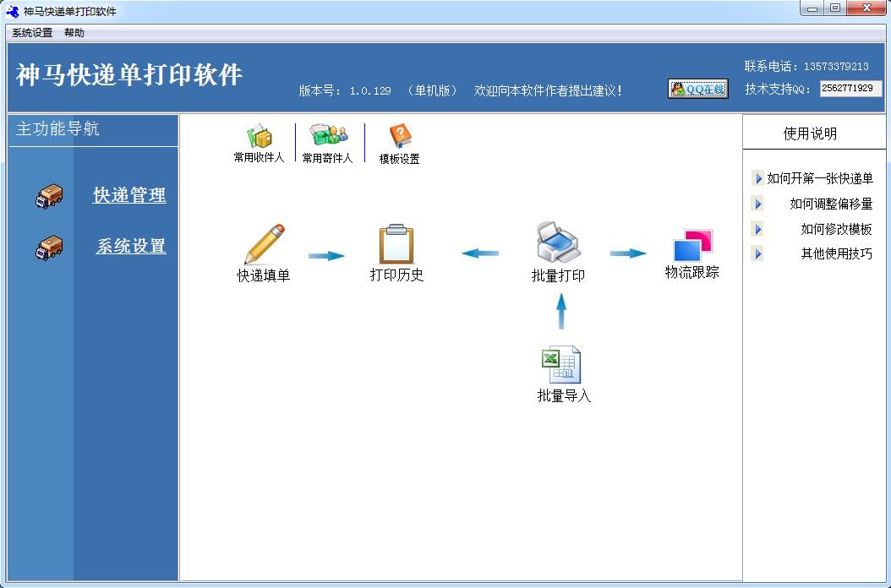The width and height of the screenshot is (891, 588).
Task: Expand 如何调整偏移量 help topic
Action: [830, 204]
